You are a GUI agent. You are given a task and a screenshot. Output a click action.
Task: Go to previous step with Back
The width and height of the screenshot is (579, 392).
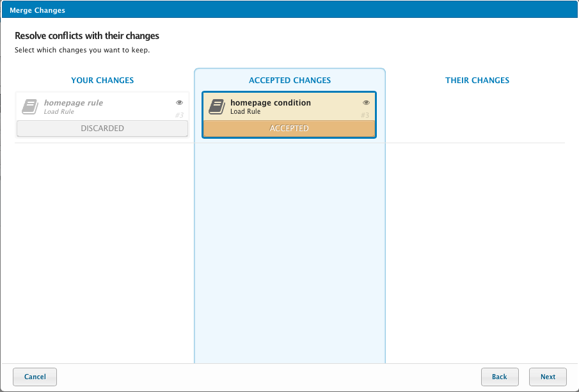click(499, 377)
